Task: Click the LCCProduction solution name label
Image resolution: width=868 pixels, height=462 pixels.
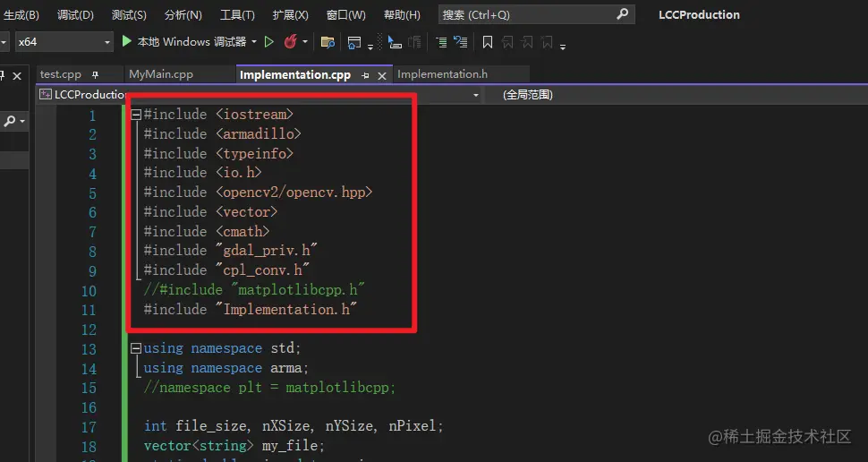Action: pos(699,15)
